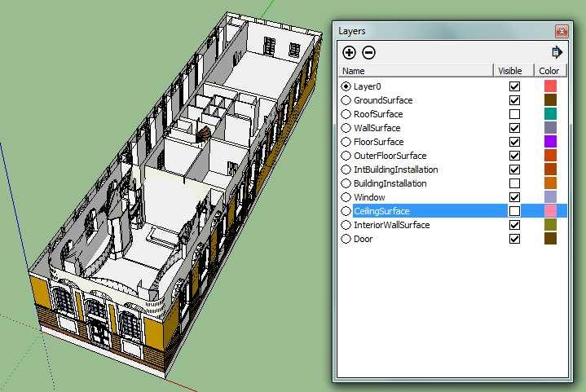
Task: Close the Layers panel
Action: 562,32
